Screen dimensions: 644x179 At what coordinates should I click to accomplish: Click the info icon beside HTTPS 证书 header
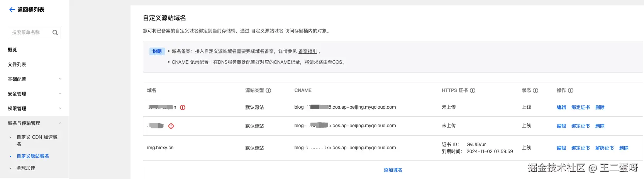coord(473,90)
